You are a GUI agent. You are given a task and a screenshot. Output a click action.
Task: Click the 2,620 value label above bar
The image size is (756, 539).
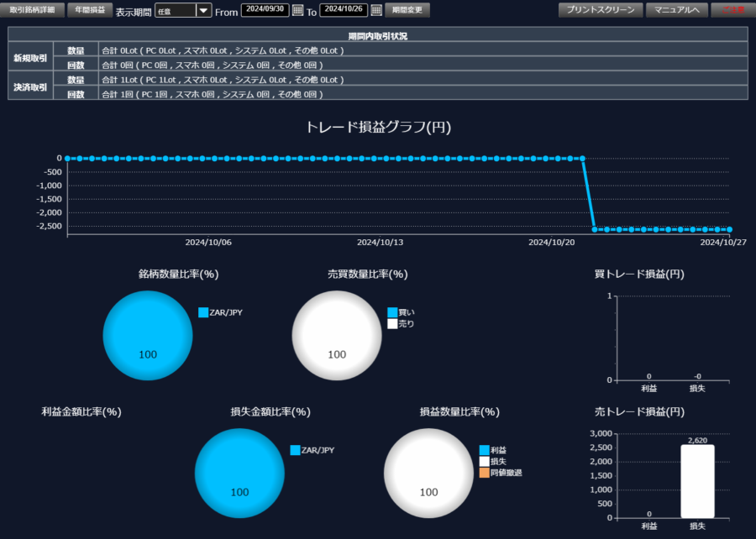[x=698, y=440]
